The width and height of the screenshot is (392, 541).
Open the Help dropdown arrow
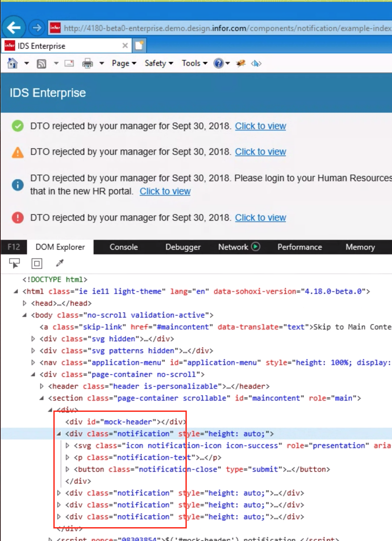coord(228,63)
